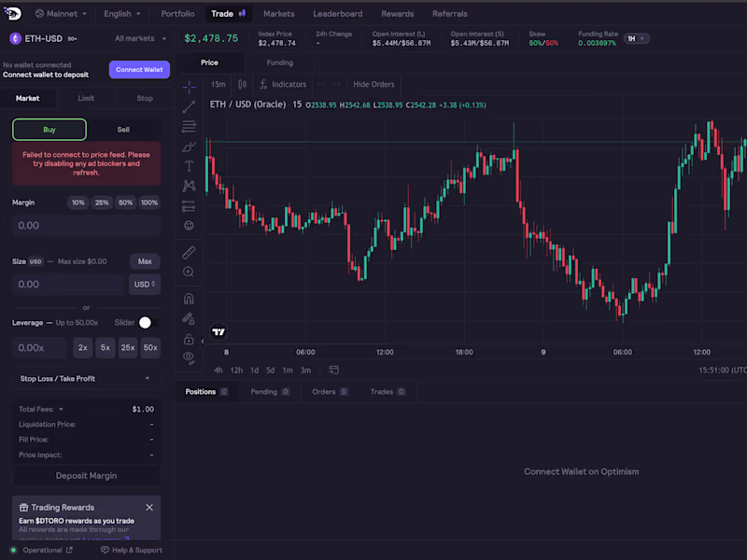The width and height of the screenshot is (747, 560).
Task: Activate the zoom in tool
Action: point(189,272)
